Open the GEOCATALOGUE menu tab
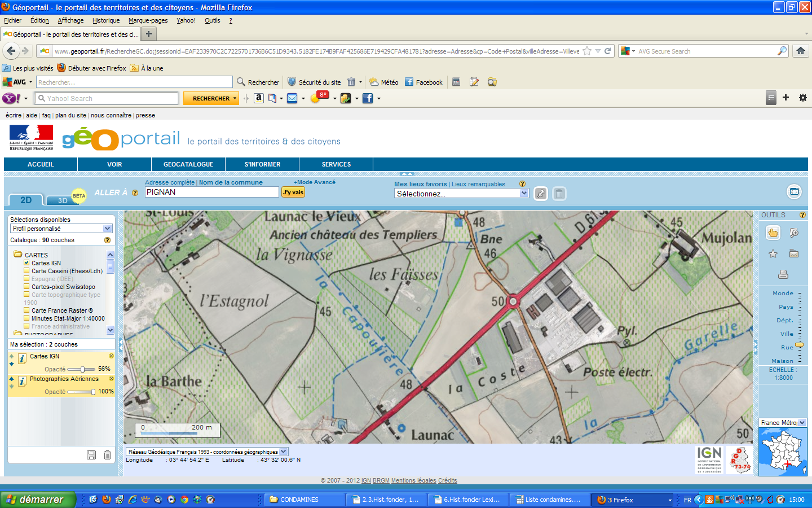This screenshot has height=508, width=812. (x=188, y=164)
